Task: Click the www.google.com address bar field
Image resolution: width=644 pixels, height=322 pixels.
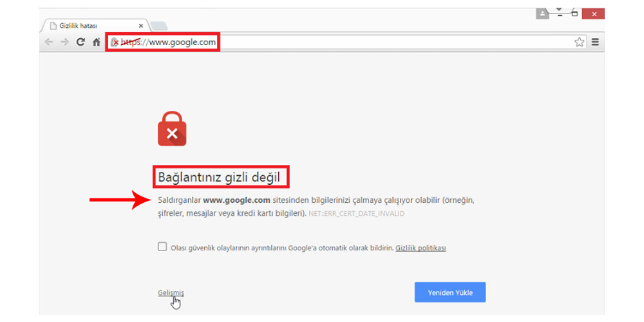Action: [345, 42]
